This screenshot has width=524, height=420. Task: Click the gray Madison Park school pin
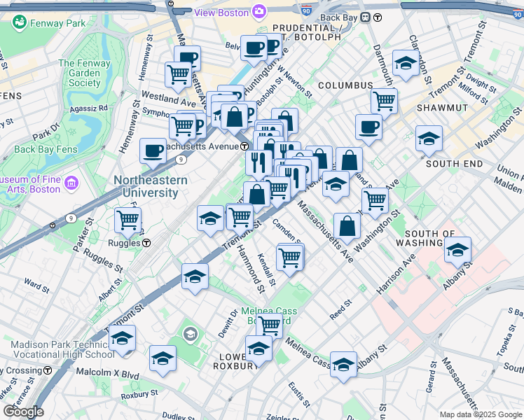191,334
